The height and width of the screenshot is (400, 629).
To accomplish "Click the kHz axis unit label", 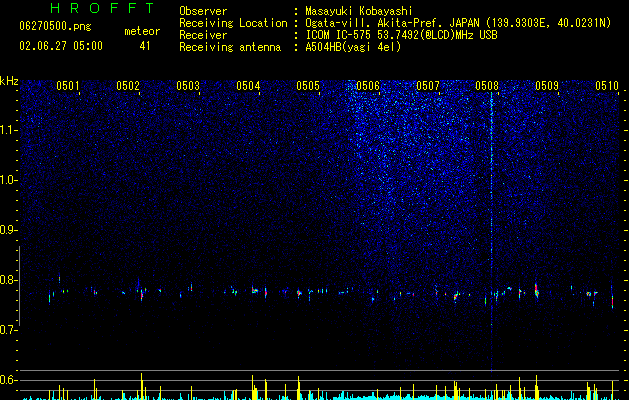I will click(9, 81).
